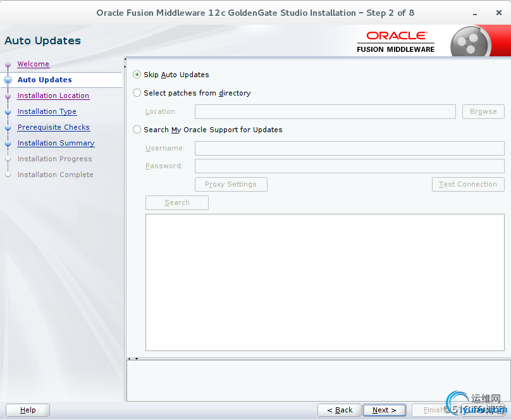Image resolution: width=511 pixels, height=420 pixels.
Task: Click the Search button
Action: 177,202
